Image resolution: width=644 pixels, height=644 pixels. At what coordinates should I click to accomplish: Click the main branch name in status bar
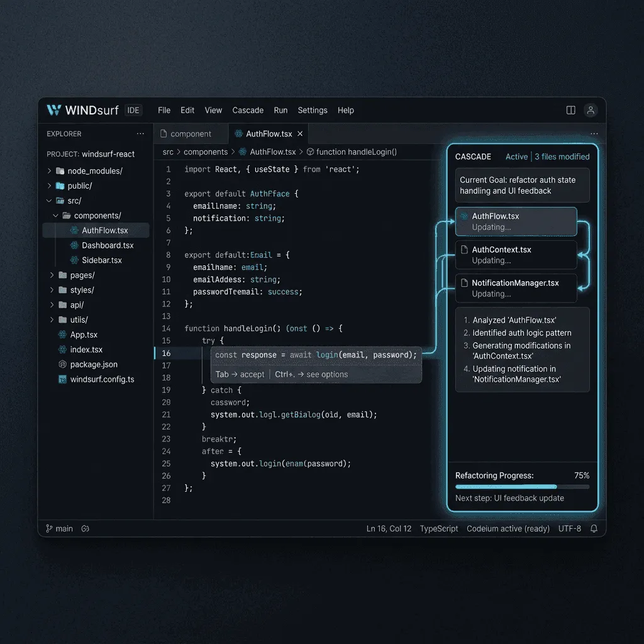64,528
